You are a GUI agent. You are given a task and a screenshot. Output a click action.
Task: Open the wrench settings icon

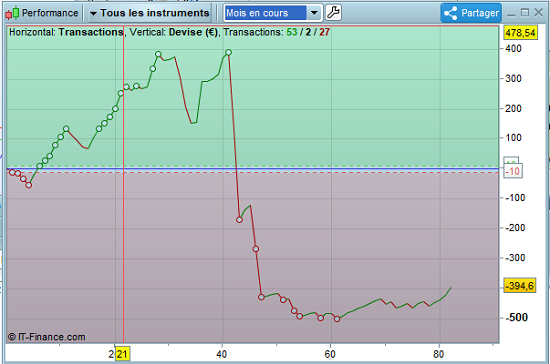tap(333, 13)
